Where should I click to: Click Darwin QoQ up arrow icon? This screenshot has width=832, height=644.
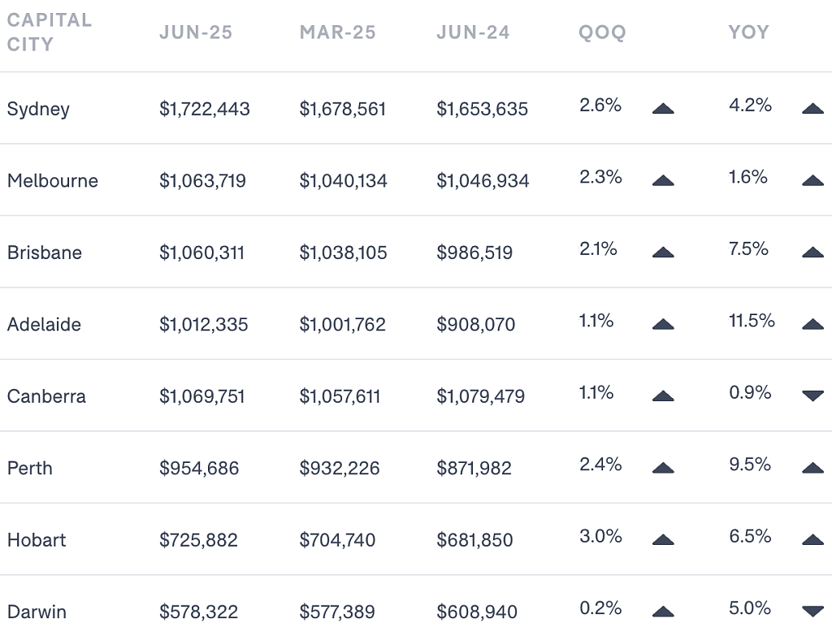click(x=663, y=612)
